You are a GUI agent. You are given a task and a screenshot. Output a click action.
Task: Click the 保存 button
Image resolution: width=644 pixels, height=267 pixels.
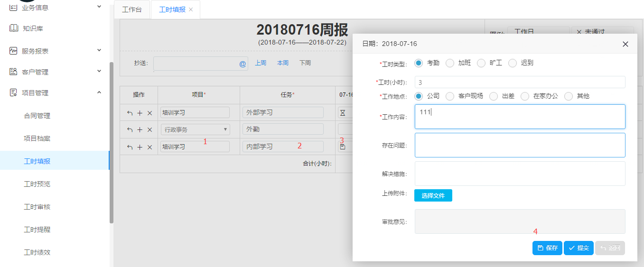(547, 248)
